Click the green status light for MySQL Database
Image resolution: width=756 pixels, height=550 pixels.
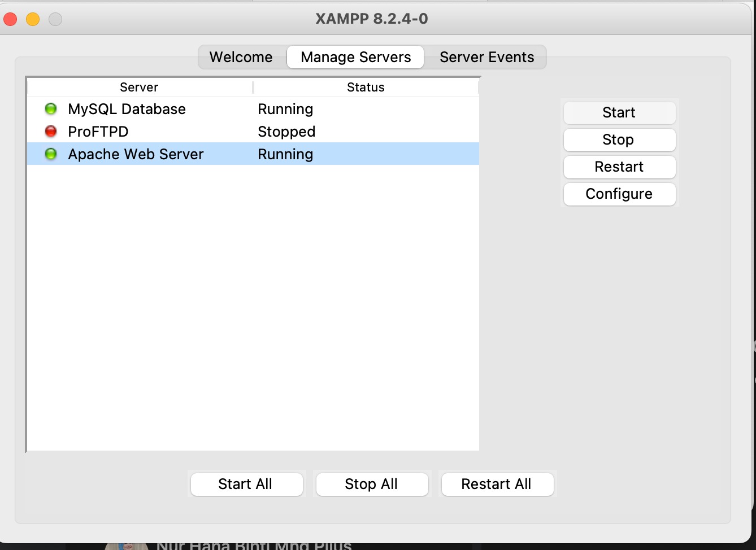(x=51, y=109)
